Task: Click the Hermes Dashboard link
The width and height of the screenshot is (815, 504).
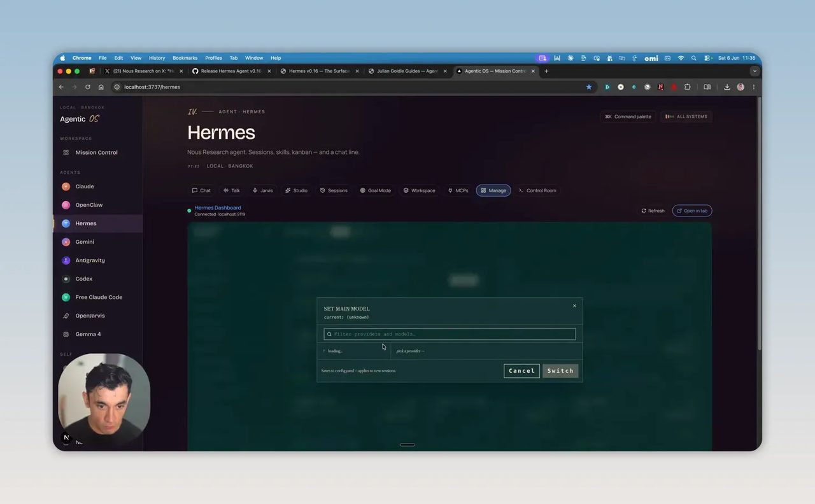Action: (218, 208)
